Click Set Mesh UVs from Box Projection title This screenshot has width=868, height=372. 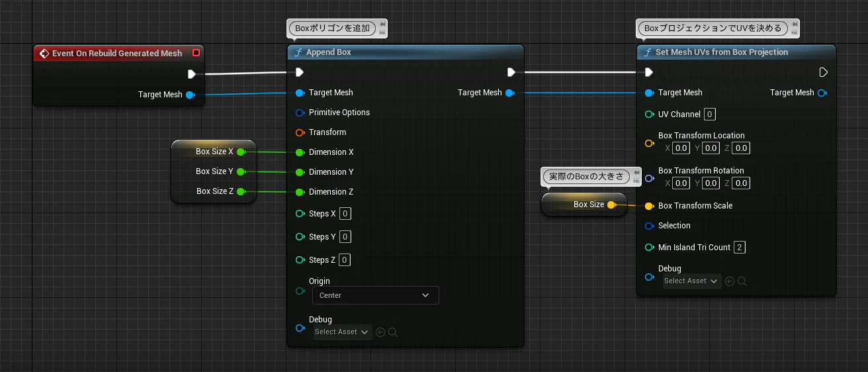[722, 52]
